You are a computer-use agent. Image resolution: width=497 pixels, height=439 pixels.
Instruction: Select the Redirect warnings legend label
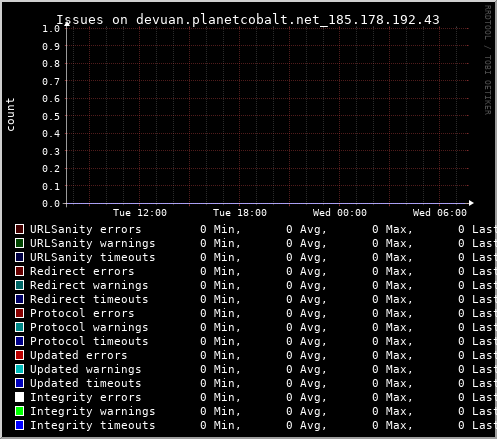coord(89,285)
